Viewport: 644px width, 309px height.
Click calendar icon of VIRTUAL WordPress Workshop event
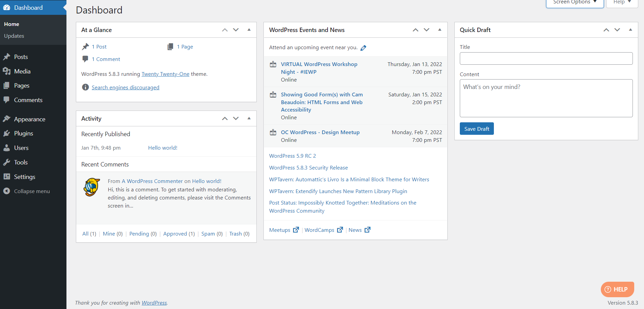click(x=273, y=64)
